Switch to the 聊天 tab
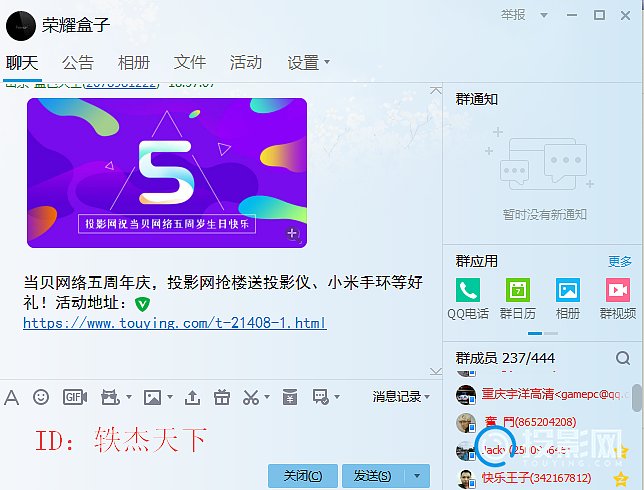The image size is (644, 490). (22, 63)
